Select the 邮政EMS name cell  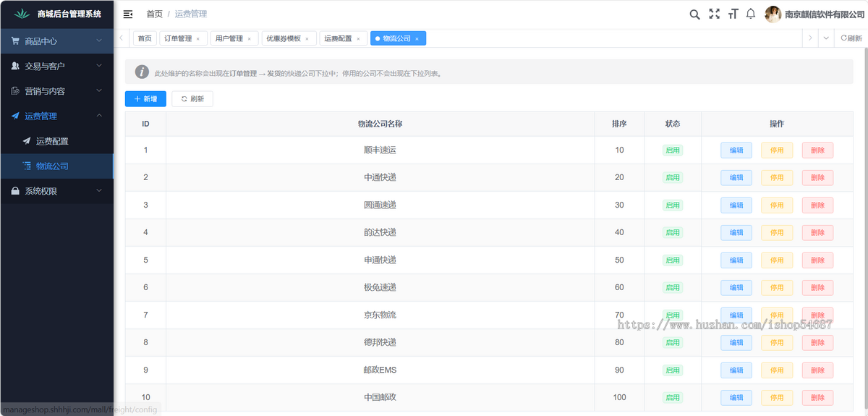(x=380, y=370)
